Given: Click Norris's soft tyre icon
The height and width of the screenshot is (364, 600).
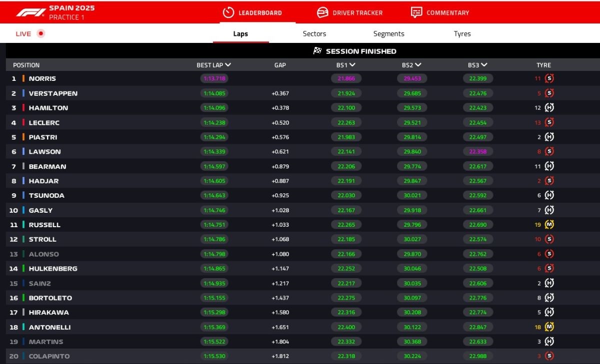Looking at the screenshot, I should pyautogui.click(x=549, y=78).
